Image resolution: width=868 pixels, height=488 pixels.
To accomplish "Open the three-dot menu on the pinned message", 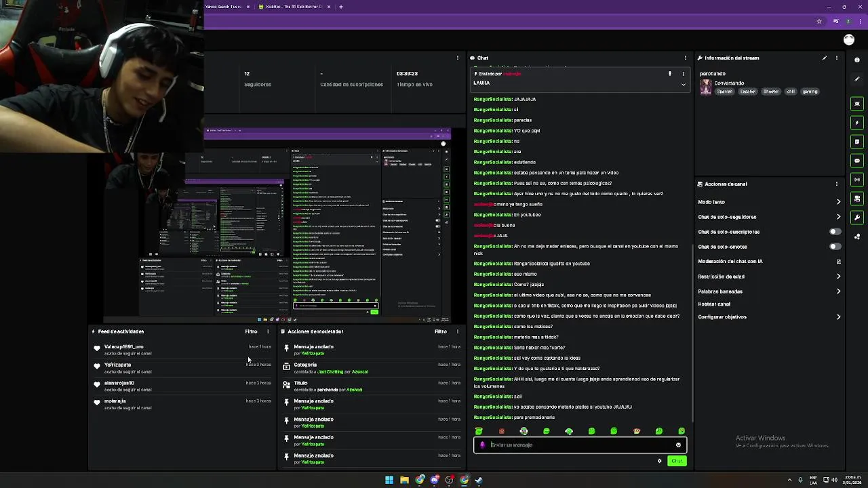I will pos(683,73).
